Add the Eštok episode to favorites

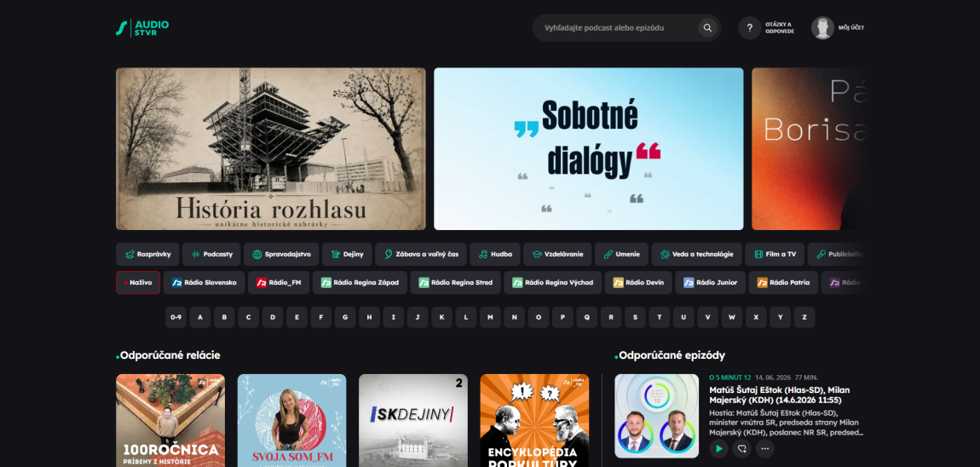pyautogui.click(x=742, y=448)
